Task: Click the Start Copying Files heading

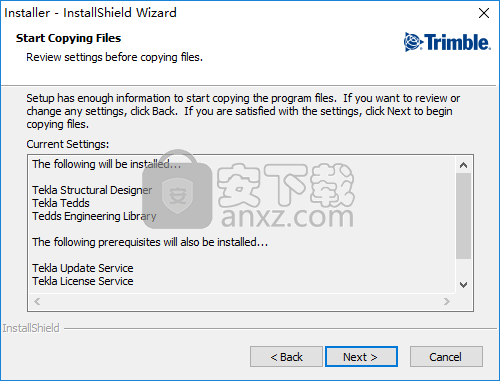Action: point(68,38)
